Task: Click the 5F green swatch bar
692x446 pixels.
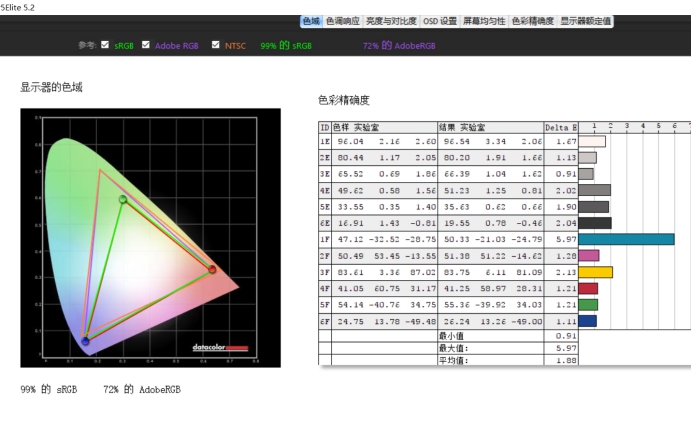Action: [588, 305]
